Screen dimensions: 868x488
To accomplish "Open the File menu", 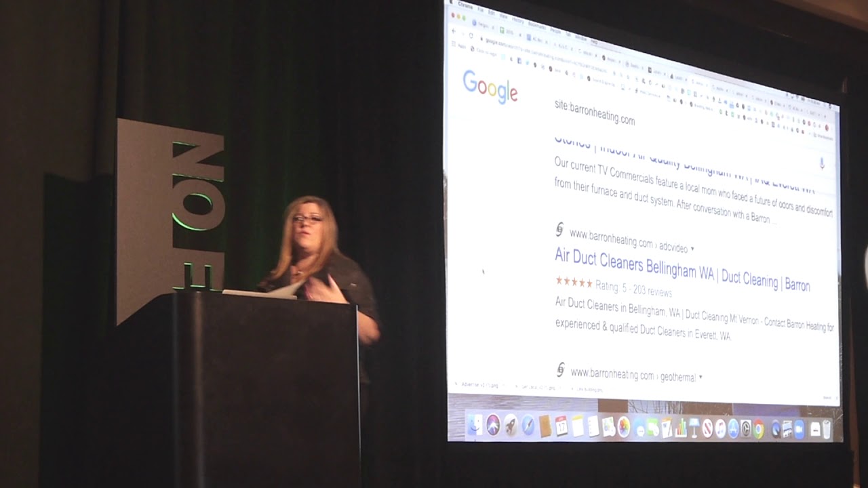I will click(481, 9).
